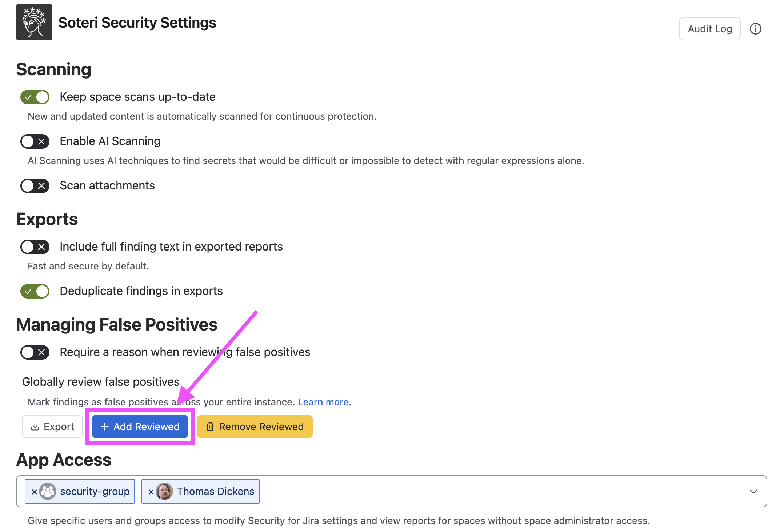Enable Require a reason toggle
Screen dimensions: 784x532
[35, 352]
